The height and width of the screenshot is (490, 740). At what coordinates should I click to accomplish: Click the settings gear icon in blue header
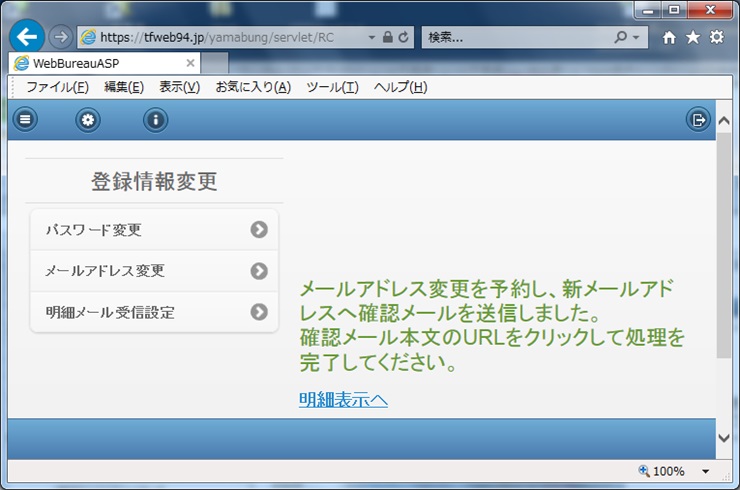coord(88,120)
